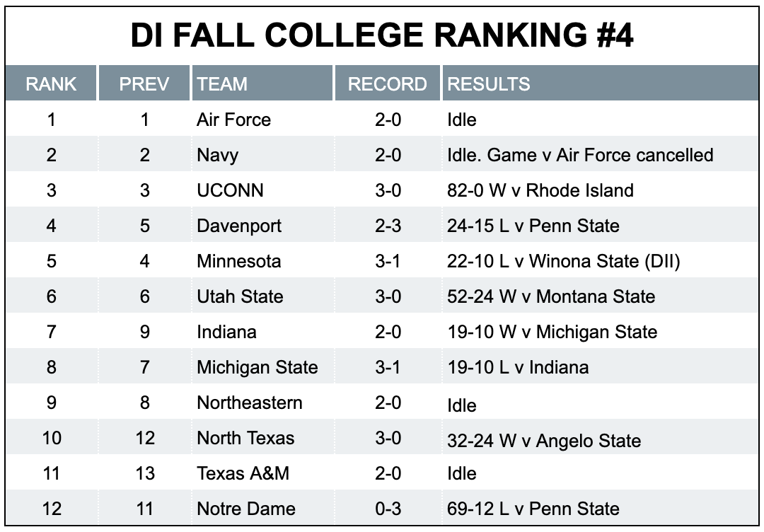The image size is (764, 532).
Task: Click the Notre Dame team name
Action: point(246,509)
